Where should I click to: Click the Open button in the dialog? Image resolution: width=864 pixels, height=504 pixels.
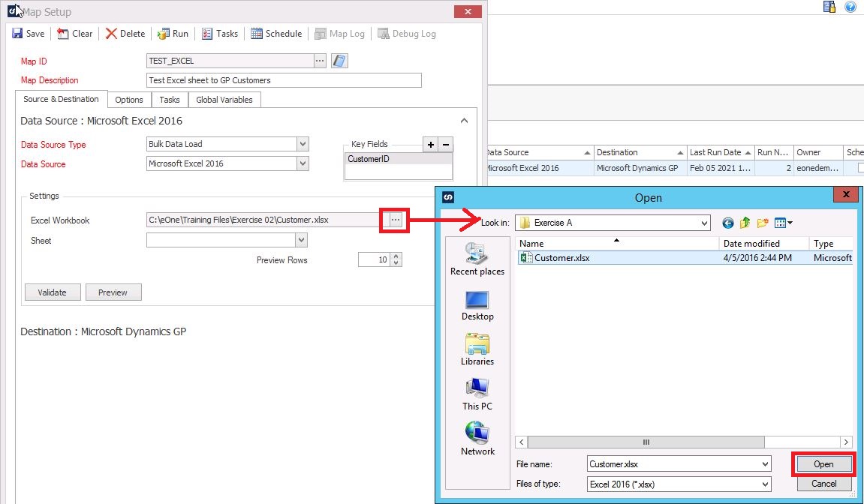pos(823,464)
